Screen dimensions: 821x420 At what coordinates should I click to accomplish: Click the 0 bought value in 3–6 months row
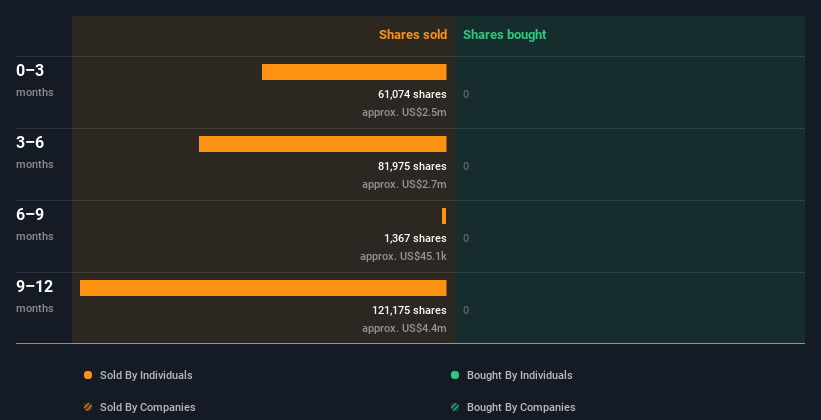click(466, 166)
